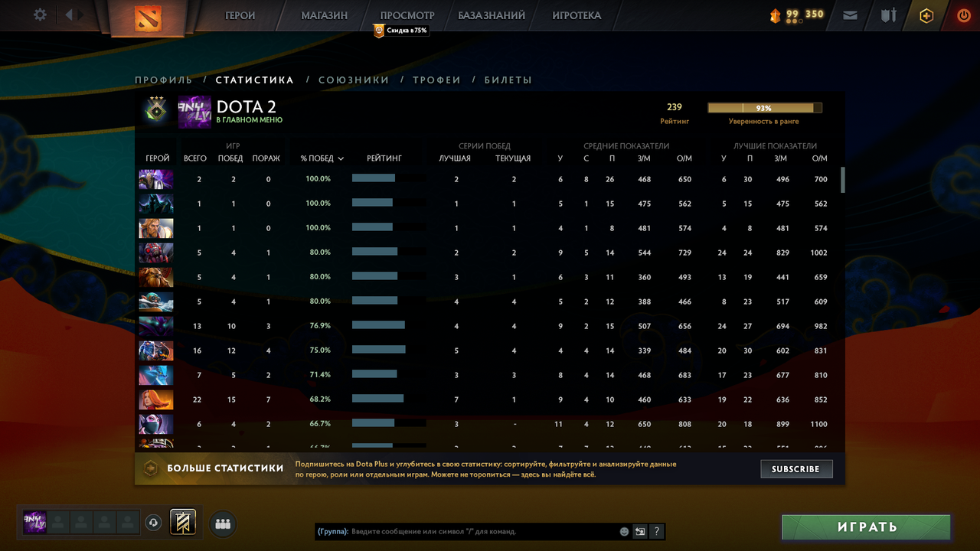This screenshot has width=980, height=551.
Task: Open the shards balance 99 350
Action: coord(797,15)
